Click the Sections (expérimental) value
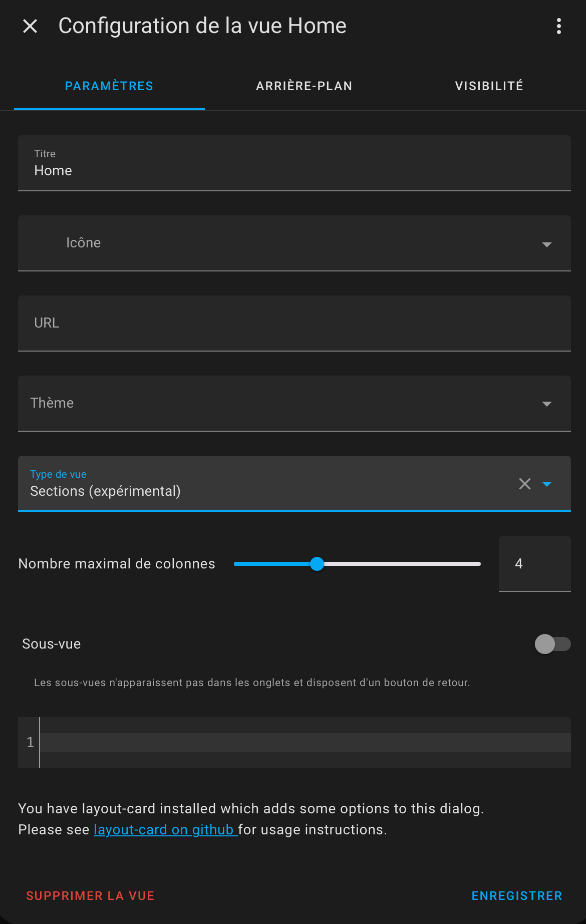 pos(105,491)
